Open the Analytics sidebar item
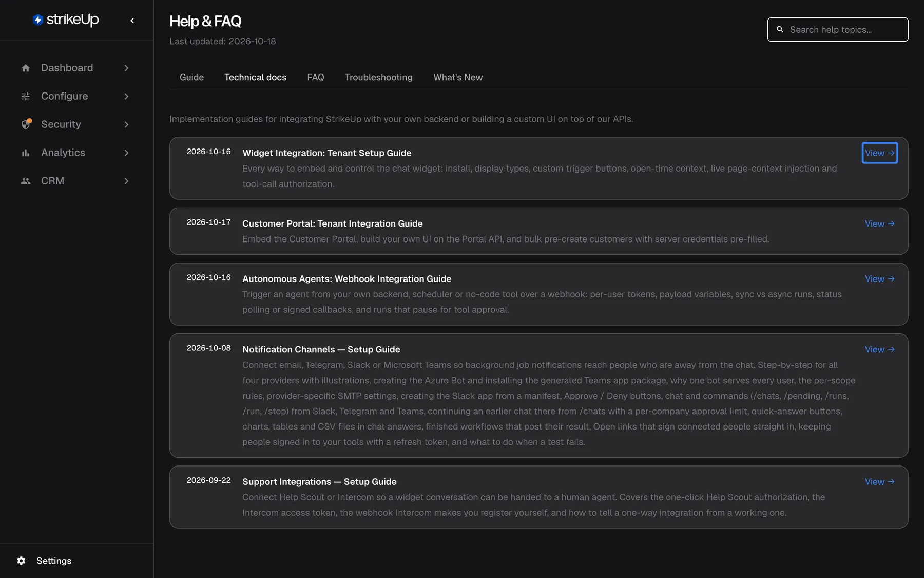The image size is (924, 578). 76,153
